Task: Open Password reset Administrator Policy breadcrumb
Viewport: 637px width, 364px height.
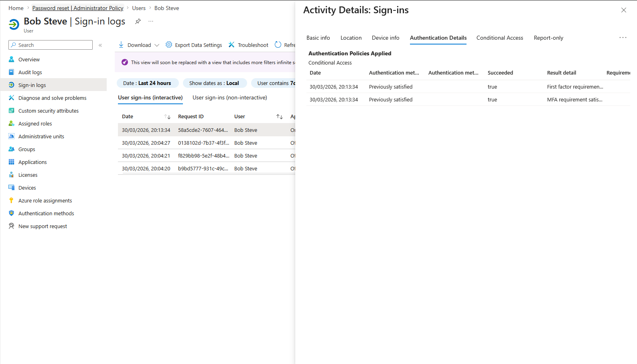Action: [78, 8]
